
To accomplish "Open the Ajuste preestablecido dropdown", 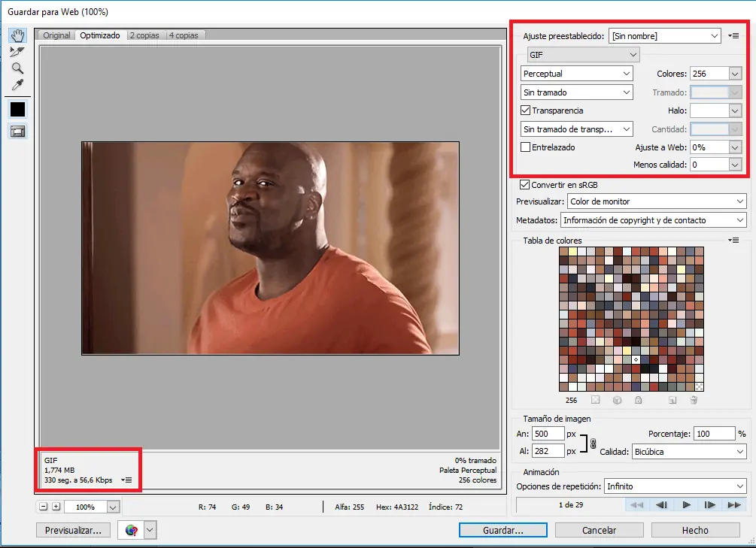I will [x=664, y=35].
